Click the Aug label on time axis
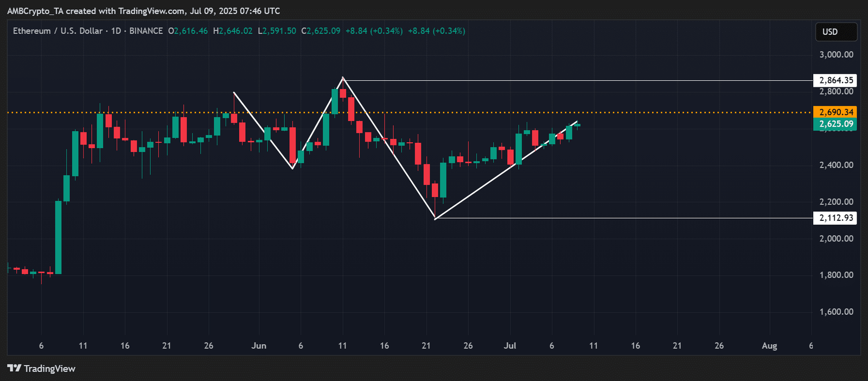 769,346
